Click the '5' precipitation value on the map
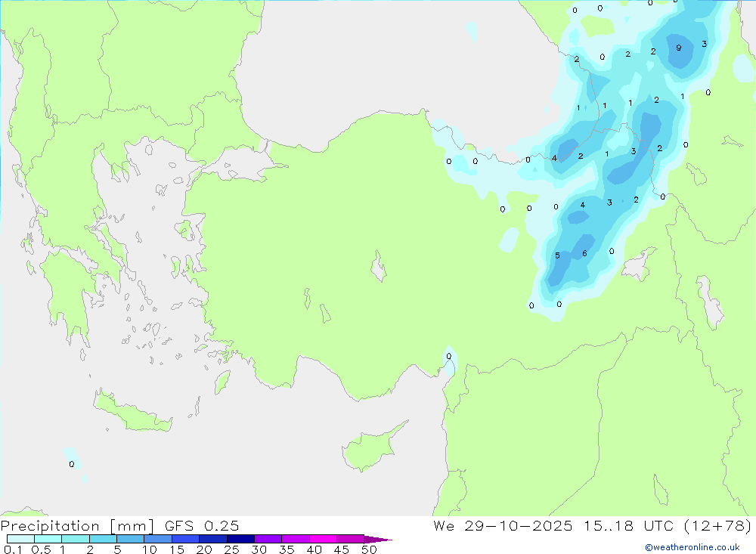756x554 pixels. [x=557, y=255]
